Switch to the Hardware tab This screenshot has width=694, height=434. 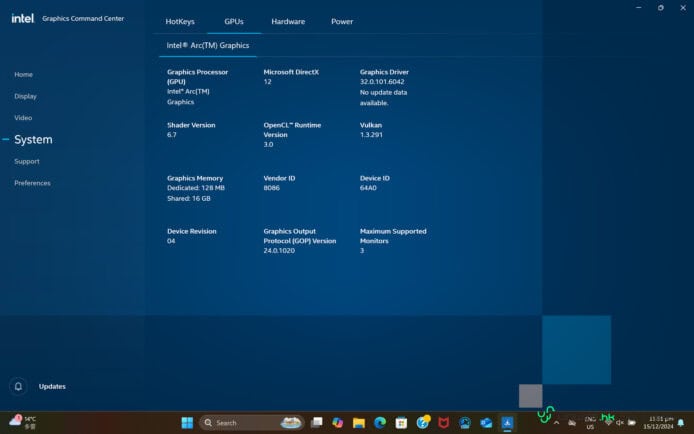(288, 22)
